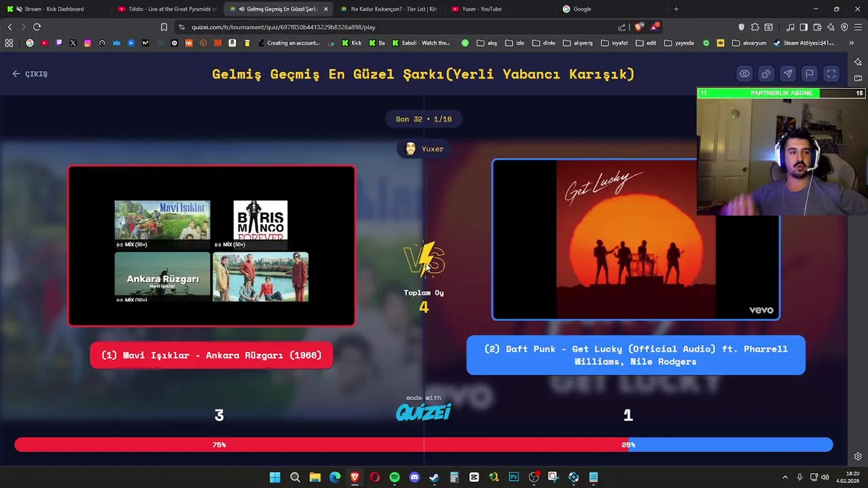Viewport: 868px width, 488px height.
Task: Open volume control in system tray
Action: 825,477
